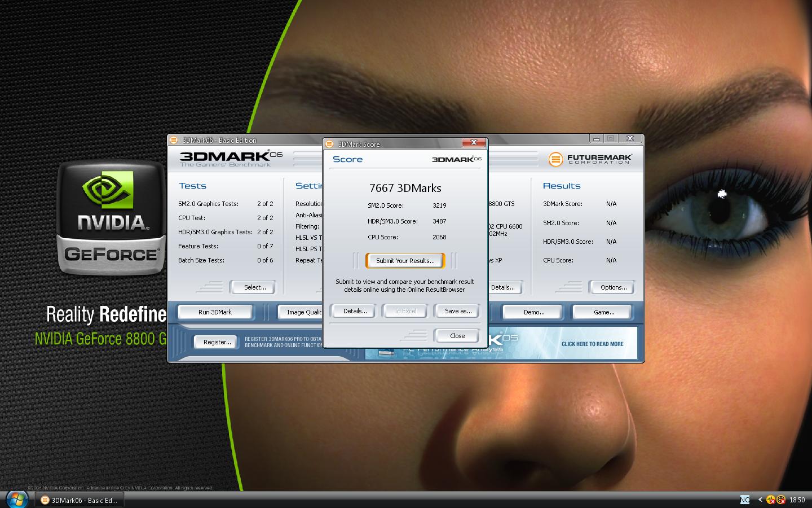Viewport: 812px width, 508px height.
Task: Click the CLICK HERE TO READ MORE link
Action: coord(592,344)
